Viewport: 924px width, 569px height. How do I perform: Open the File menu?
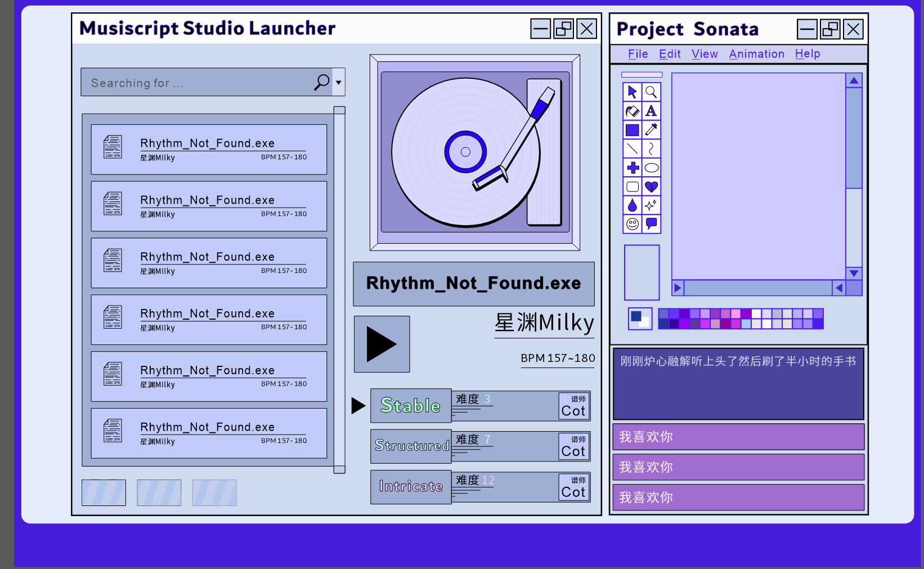[638, 54]
